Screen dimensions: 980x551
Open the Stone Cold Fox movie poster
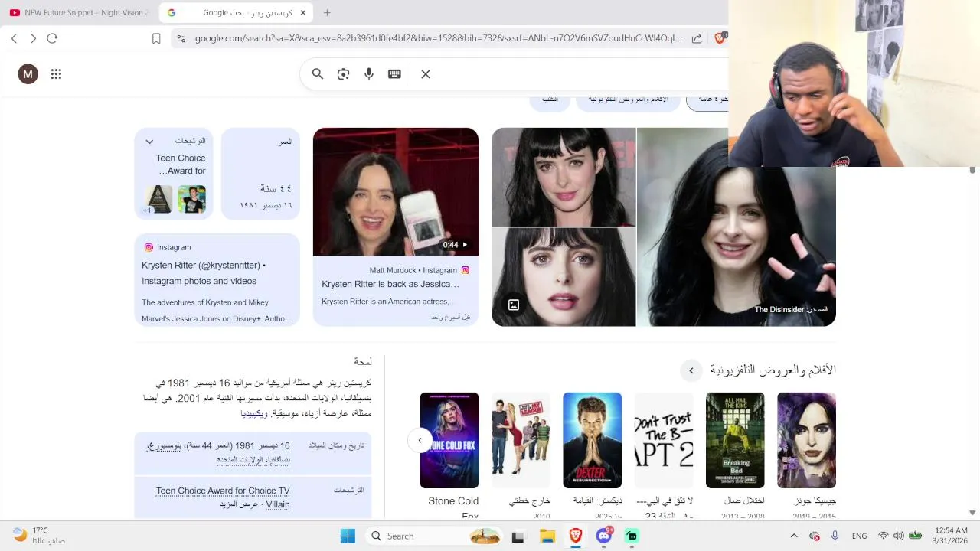(x=449, y=440)
